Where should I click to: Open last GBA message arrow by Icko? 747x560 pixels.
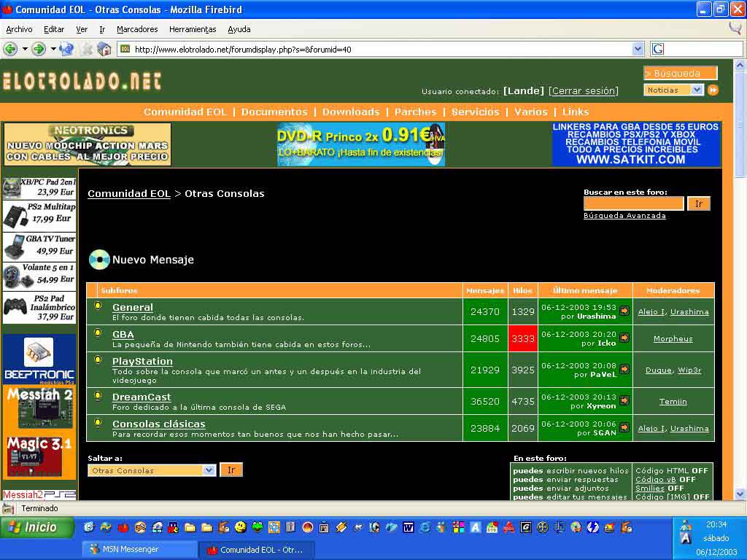click(624, 338)
